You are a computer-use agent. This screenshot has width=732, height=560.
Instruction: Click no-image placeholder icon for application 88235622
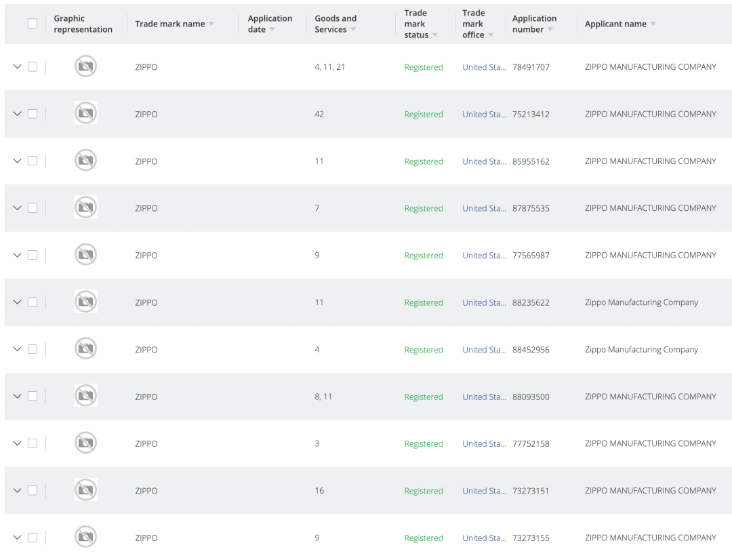pos(86,302)
